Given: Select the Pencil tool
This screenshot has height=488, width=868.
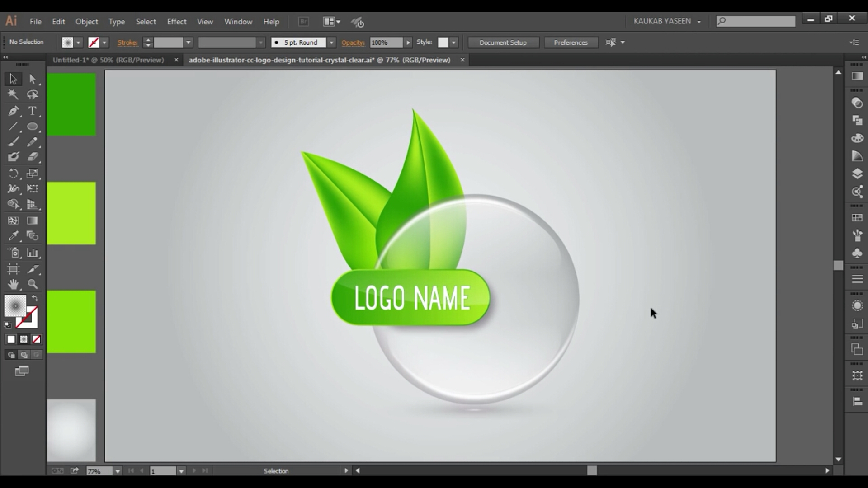Looking at the screenshot, I should [x=33, y=142].
